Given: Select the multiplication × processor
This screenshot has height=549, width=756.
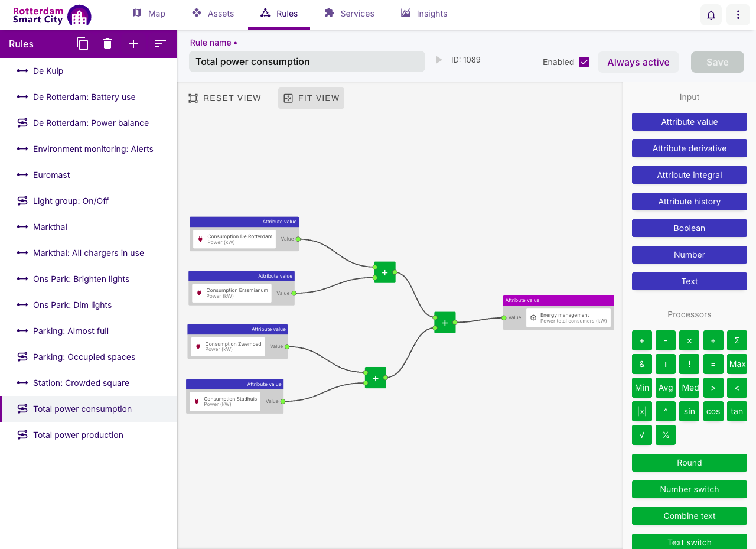Looking at the screenshot, I should [689, 340].
